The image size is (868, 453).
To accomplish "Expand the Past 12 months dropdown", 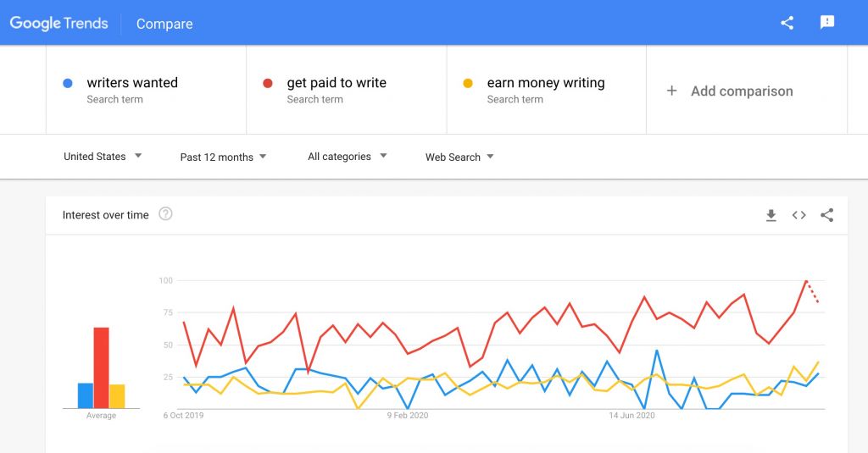I will [223, 157].
